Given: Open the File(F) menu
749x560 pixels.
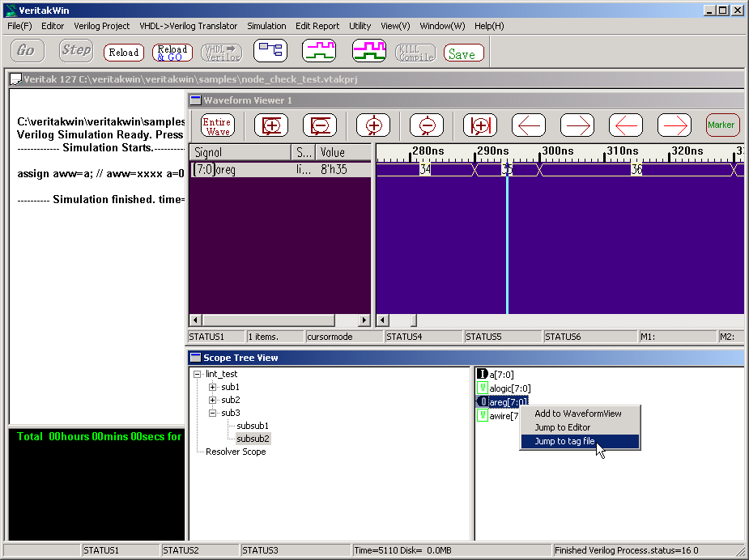Looking at the screenshot, I should pos(20,26).
